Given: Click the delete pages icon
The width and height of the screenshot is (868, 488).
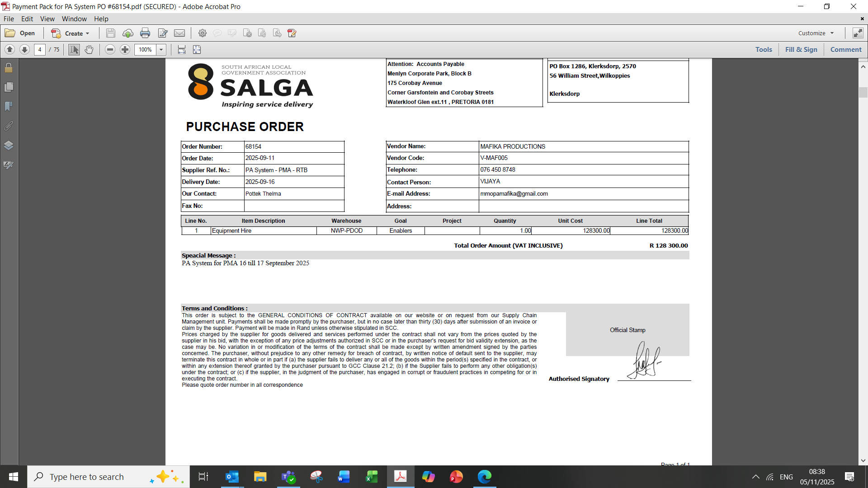Looking at the screenshot, I should (247, 33).
